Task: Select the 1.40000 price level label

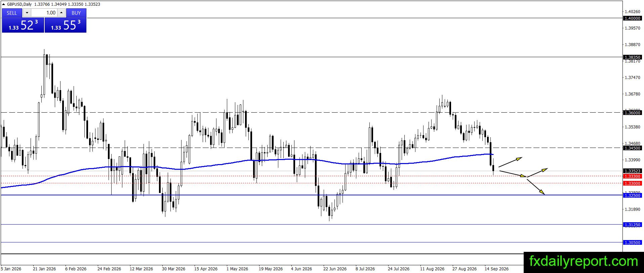Action: [x=632, y=18]
